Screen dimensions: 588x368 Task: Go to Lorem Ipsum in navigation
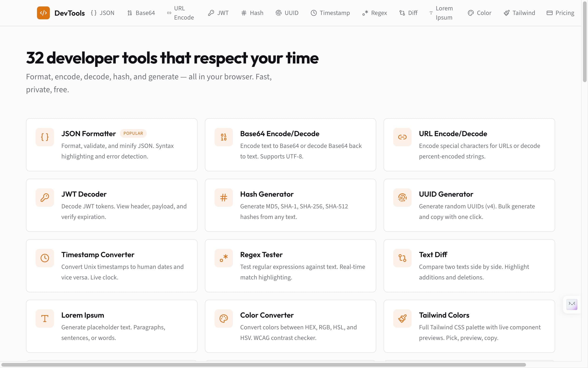pos(441,13)
